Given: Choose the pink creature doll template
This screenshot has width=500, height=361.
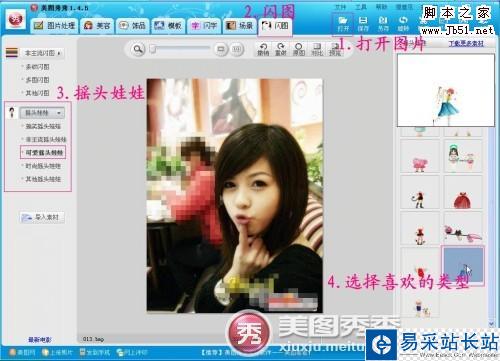Looking at the screenshot, I should 420,156.
